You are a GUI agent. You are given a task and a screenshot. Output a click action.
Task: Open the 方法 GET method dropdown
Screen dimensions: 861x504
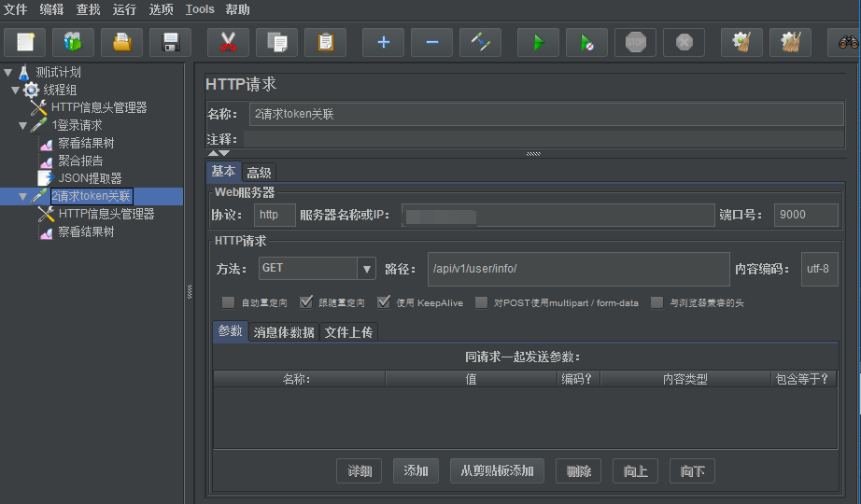366,269
